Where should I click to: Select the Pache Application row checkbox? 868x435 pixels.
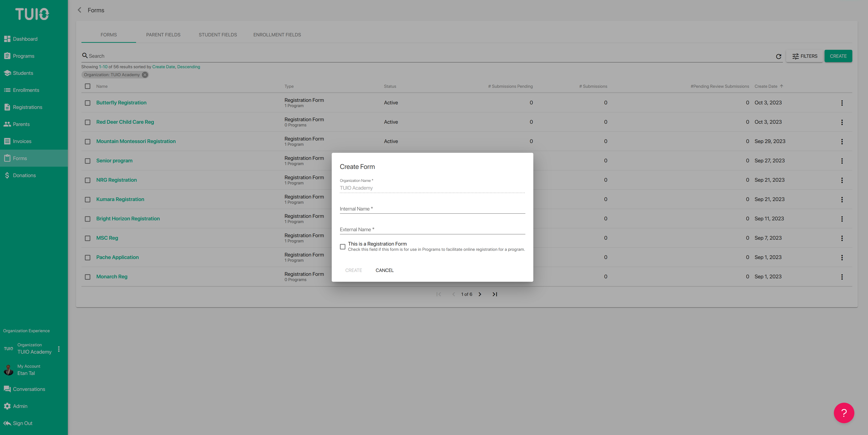[x=88, y=258]
